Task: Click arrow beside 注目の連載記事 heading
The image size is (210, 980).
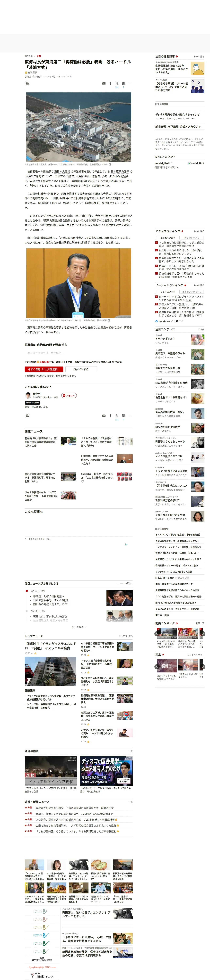Action: click(x=177, y=56)
